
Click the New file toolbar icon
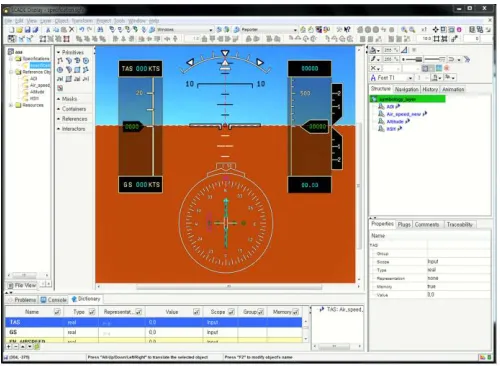pyautogui.click(x=12, y=30)
